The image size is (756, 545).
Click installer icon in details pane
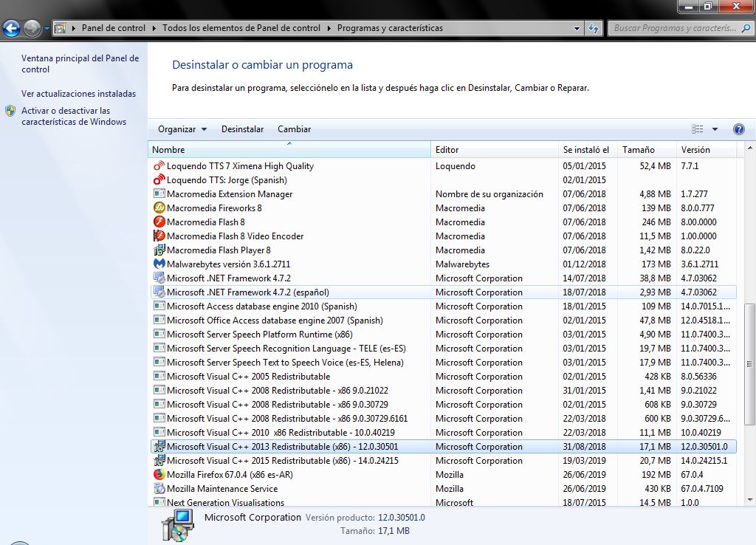pos(178,525)
